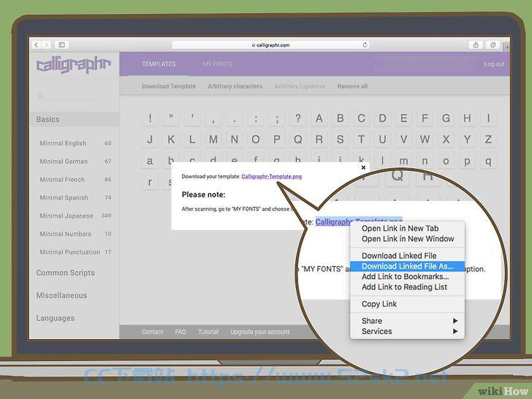Click the uppercase W character tile
The height and width of the screenshot is (399, 532).
coord(425,140)
